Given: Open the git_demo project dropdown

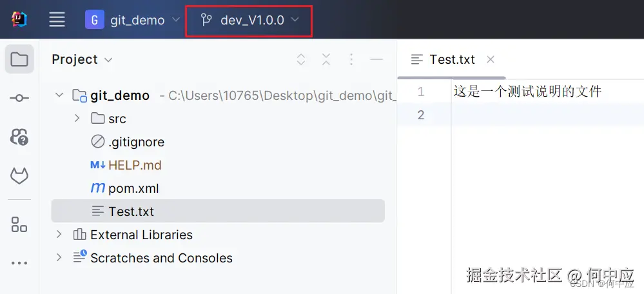Looking at the screenshot, I should [x=133, y=20].
